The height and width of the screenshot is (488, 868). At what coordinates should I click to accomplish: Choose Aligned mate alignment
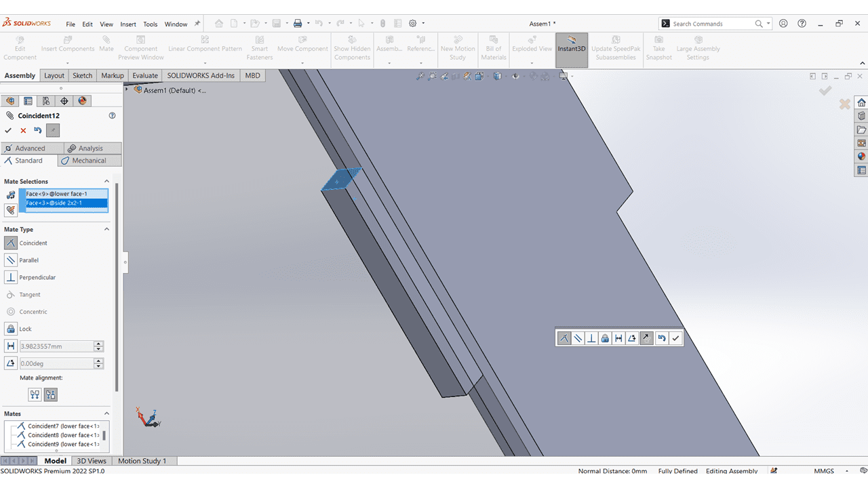click(35, 394)
